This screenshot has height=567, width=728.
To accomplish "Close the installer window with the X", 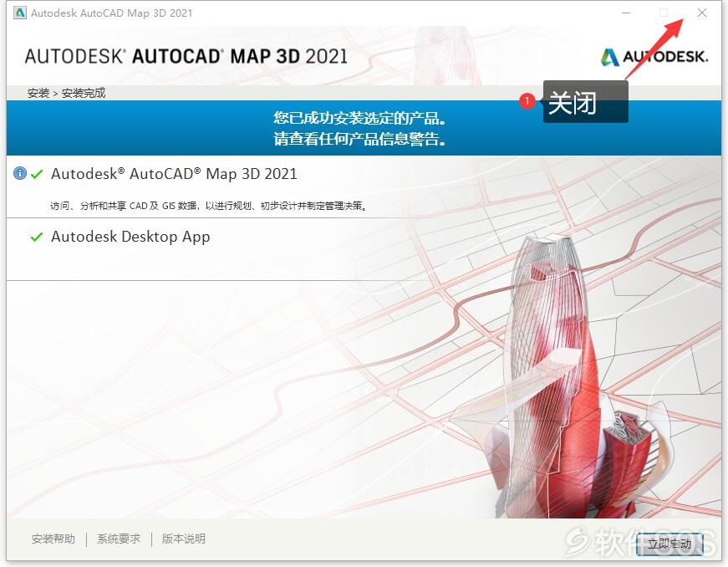I will click(x=702, y=13).
